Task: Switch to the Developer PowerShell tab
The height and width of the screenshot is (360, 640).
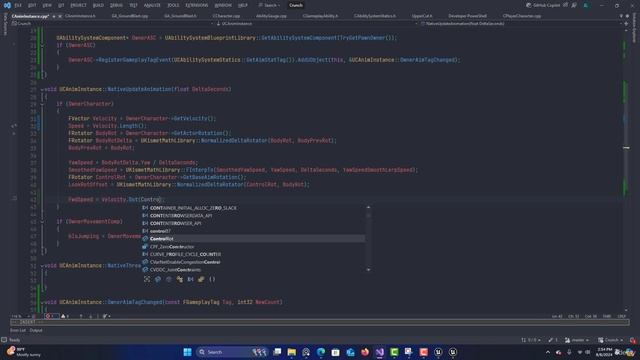Action: 467,16
